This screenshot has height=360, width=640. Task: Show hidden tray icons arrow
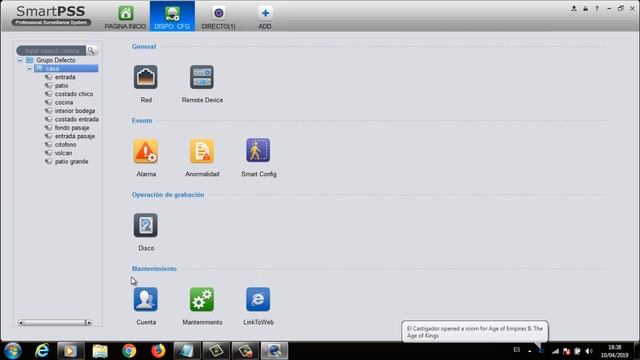click(x=529, y=351)
